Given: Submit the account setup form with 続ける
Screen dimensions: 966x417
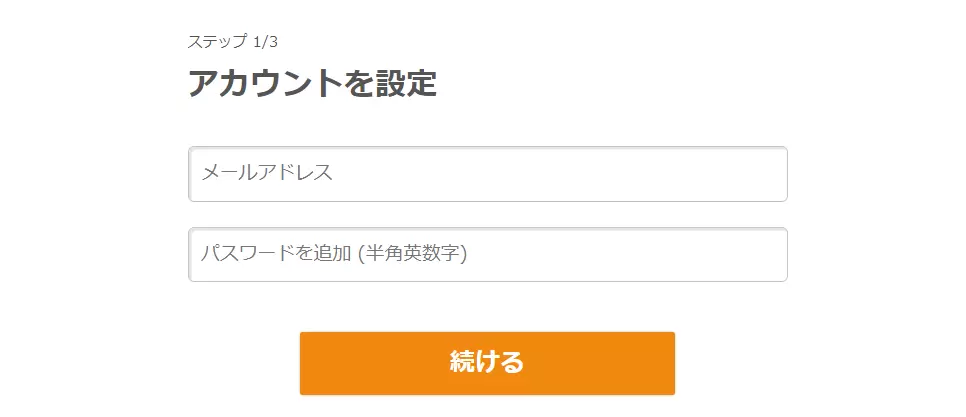Looking at the screenshot, I should click(x=487, y=363).
